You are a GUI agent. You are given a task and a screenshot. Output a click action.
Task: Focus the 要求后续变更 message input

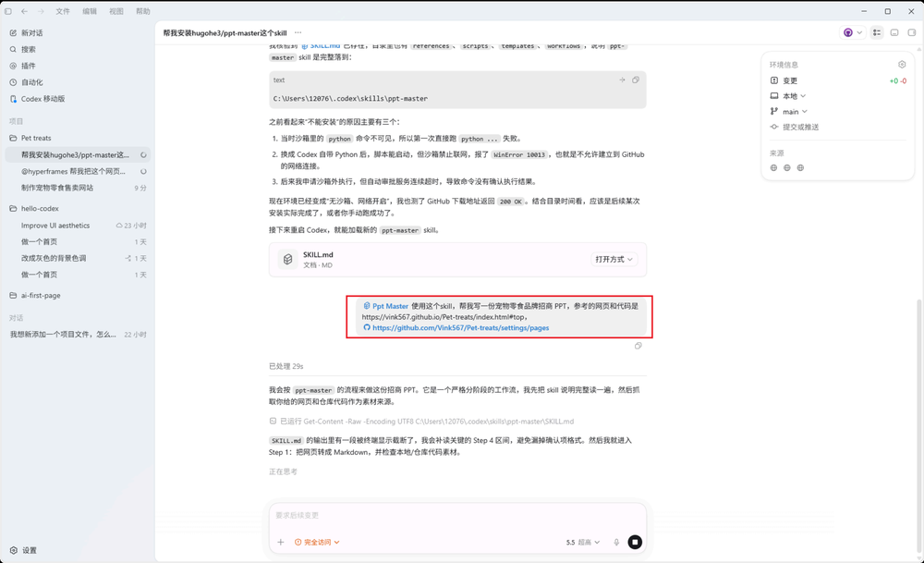click(x=457, y=515)
